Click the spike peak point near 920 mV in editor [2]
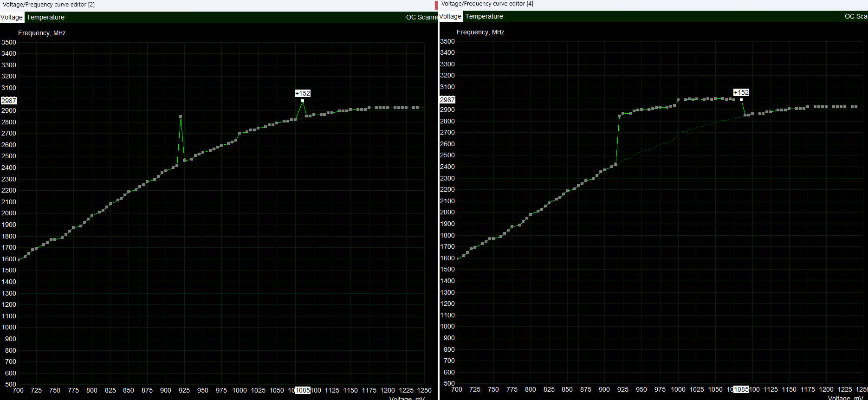The width and height of the screenshot is (868, 400). (x=181, y=116)
